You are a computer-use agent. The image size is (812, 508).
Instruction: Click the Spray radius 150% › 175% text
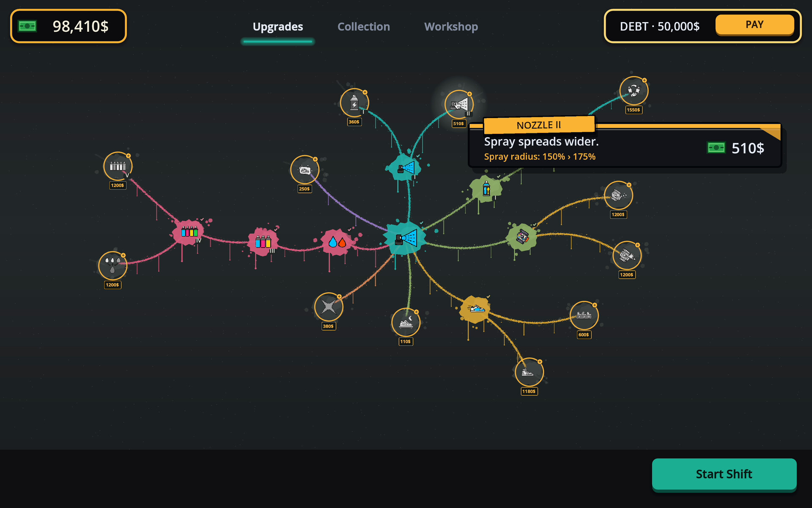click(540, 157)
